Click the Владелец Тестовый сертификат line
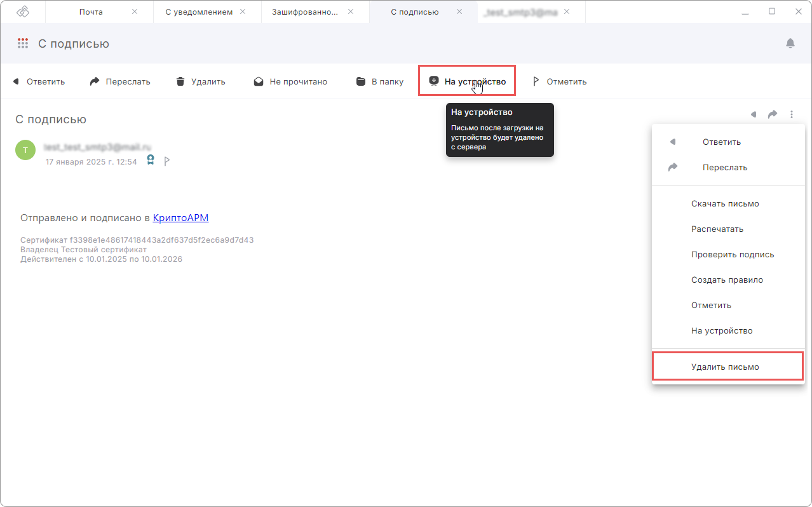The height and width of the screenshot is (507, 812). click(x=84, y=250)
